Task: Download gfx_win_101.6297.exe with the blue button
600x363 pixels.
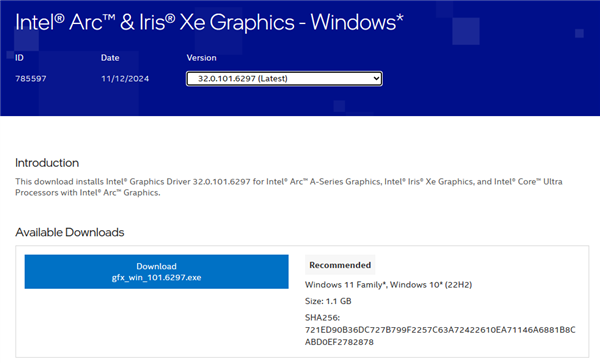Action: click(x=157, y=272)
